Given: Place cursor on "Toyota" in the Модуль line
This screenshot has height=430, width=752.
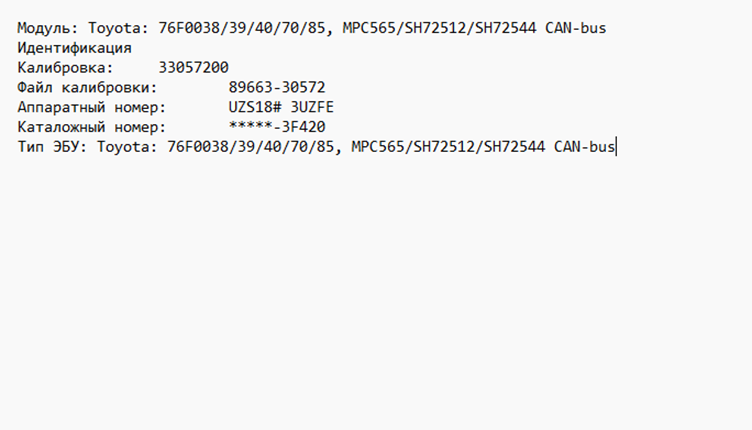Looking at the screenshot, I should coord(113,28).
